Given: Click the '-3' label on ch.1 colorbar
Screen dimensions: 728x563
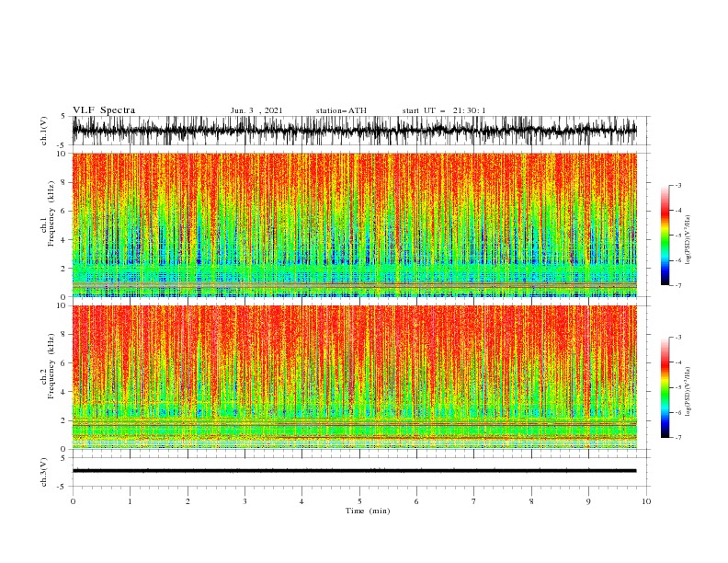Looking at the screenshot, I should pyautogui.click(x=677, y=185).
